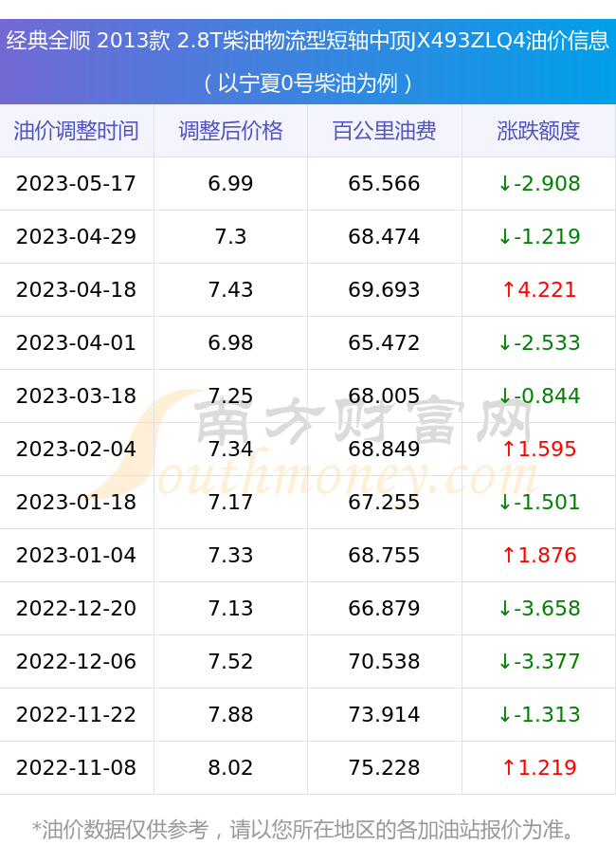Viewport: 616px width, 845px height.
Task: Select the date 2023-05-17
Action: click(77, 183)
